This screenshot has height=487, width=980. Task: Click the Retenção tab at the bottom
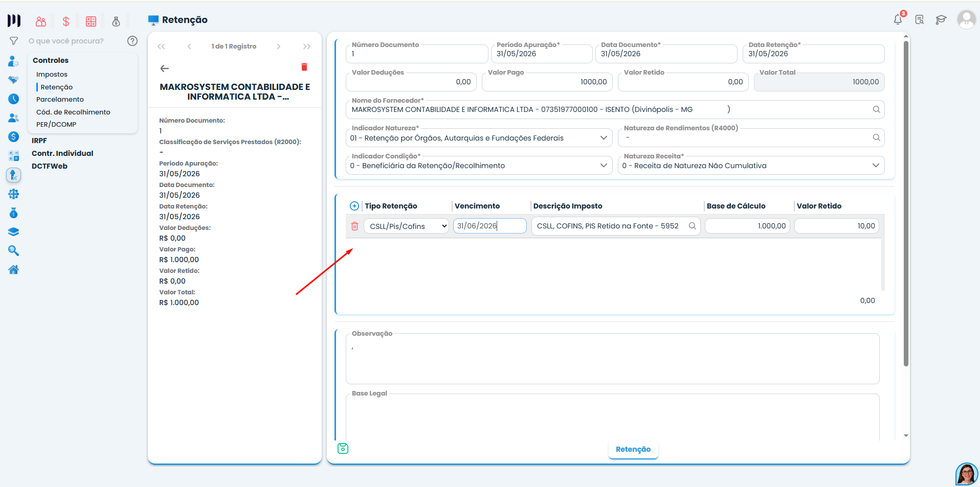point(633,449)
